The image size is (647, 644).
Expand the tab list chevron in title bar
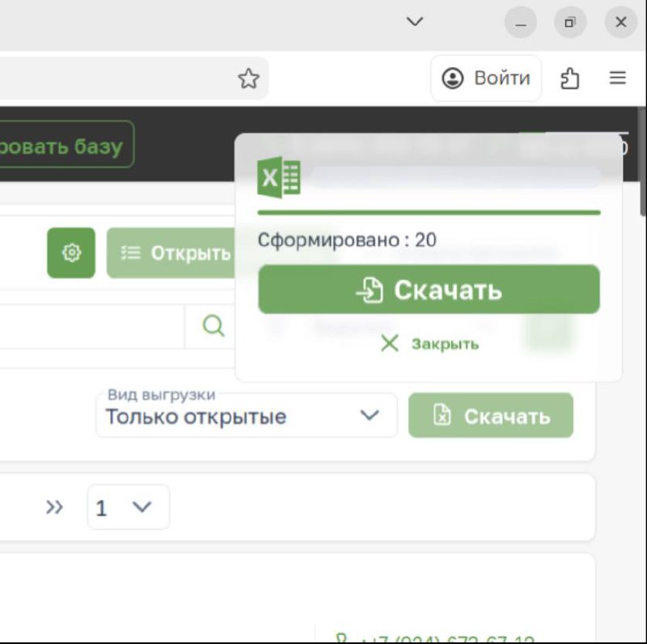[415, 21]
